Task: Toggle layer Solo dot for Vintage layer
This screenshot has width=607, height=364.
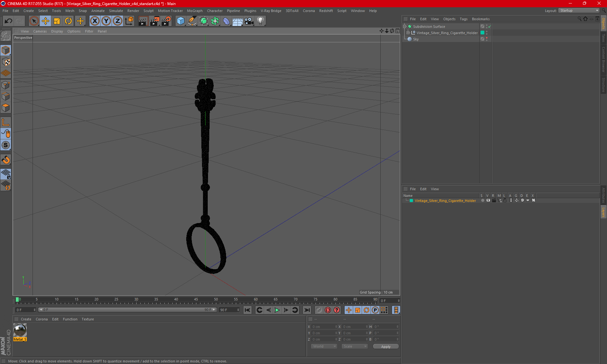Action: pyautogui.click(x=482, y=201)
